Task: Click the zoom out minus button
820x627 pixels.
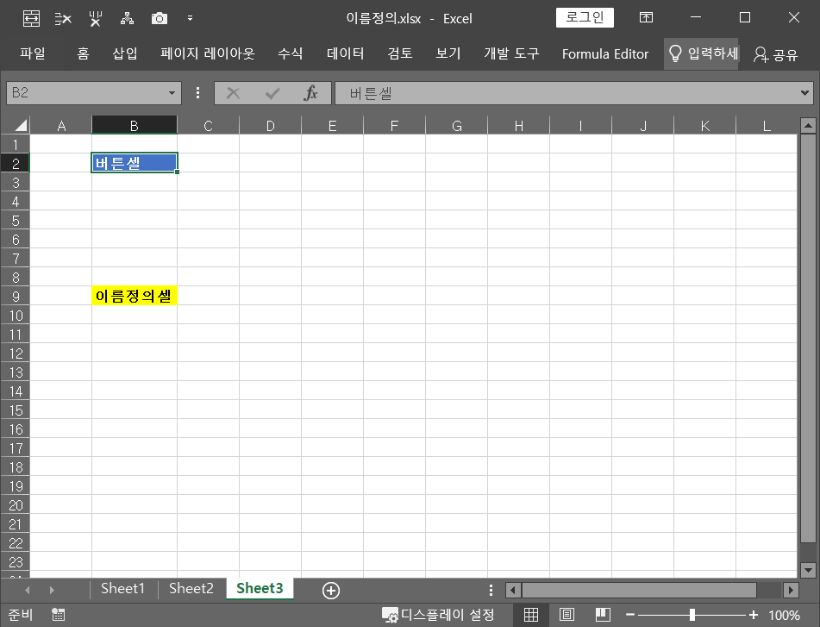Action: click(630, 615)
